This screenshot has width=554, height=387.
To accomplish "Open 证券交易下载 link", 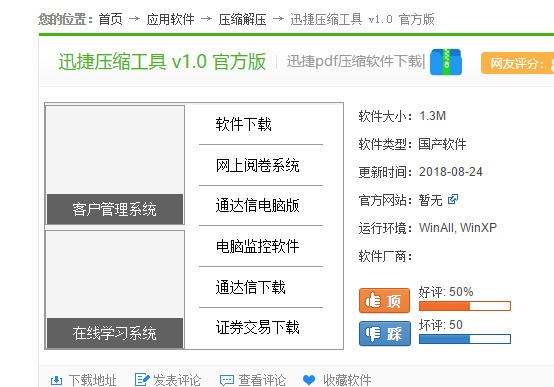I will (258, 327).
